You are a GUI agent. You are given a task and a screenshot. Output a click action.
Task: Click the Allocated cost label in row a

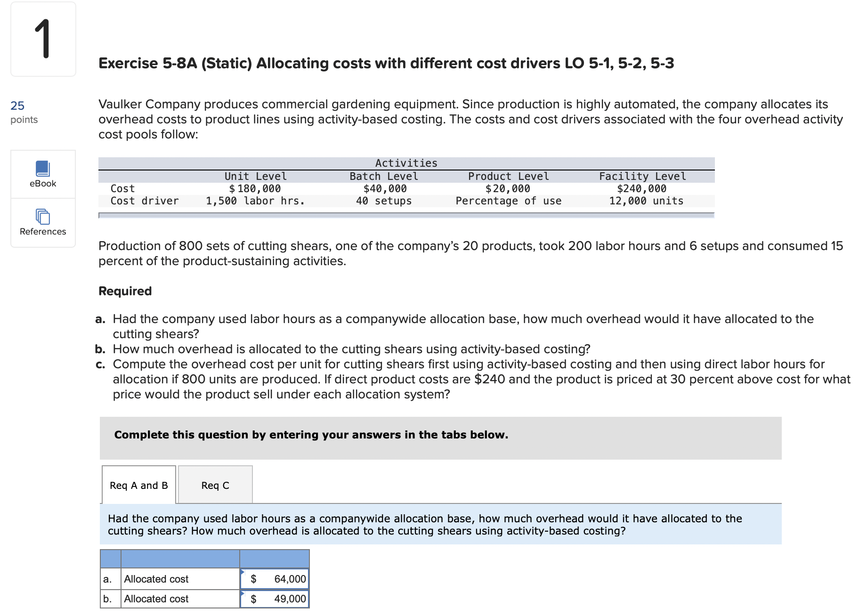155,579
